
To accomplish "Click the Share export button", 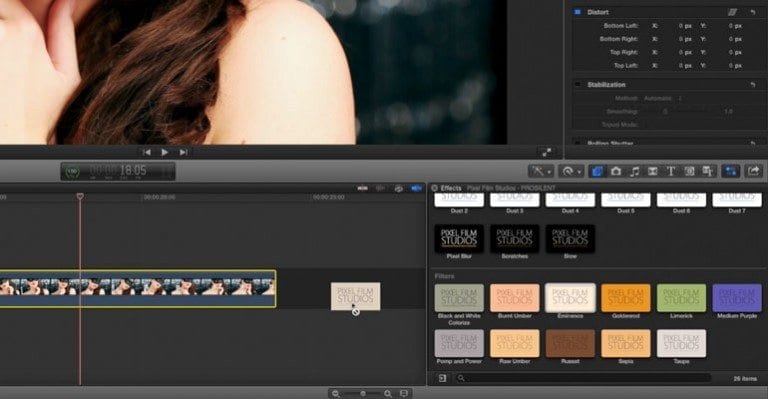I will [754, 171].
